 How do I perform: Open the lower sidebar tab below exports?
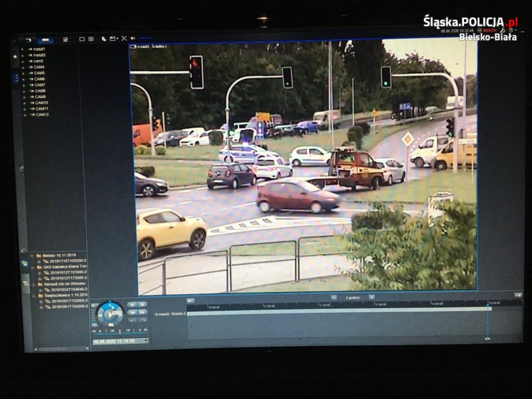pyautogui.click(x=26, y=282)
